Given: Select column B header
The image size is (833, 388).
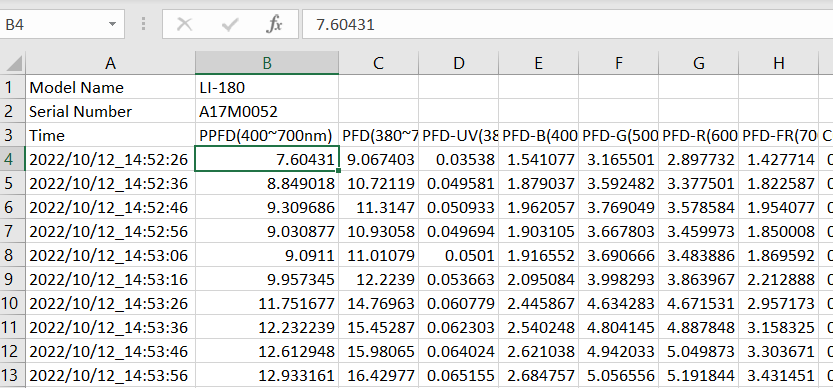Looking at the screenshot, I should click(x=267, y=63).
